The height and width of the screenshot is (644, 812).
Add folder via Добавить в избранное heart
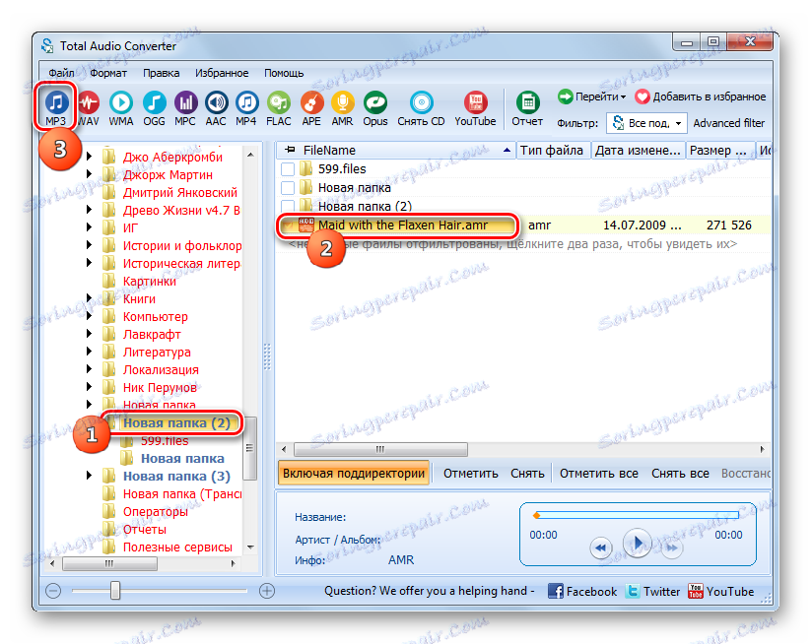(643, 97)
